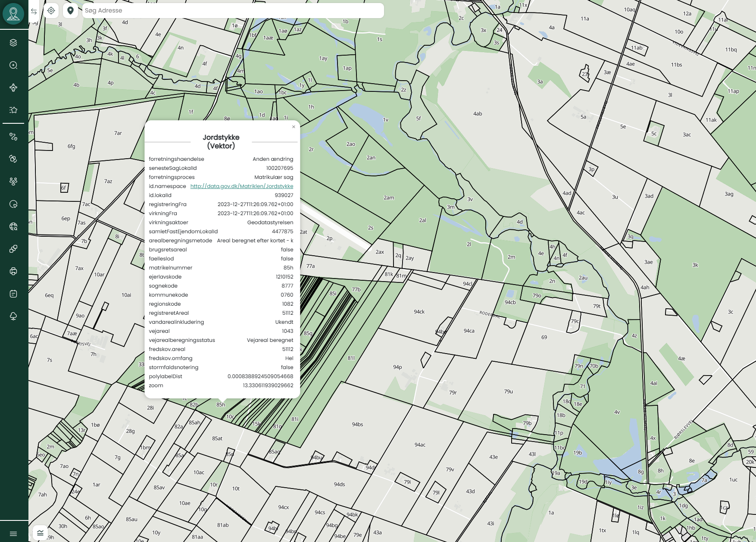Open the hamburger menu at sidebar bottom

pos(13,534)
